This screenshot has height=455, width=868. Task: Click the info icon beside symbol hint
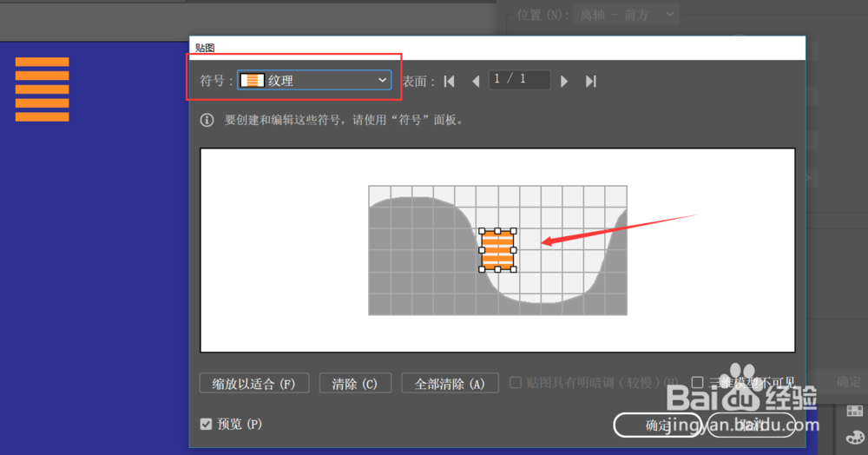[x=207, y=120]
